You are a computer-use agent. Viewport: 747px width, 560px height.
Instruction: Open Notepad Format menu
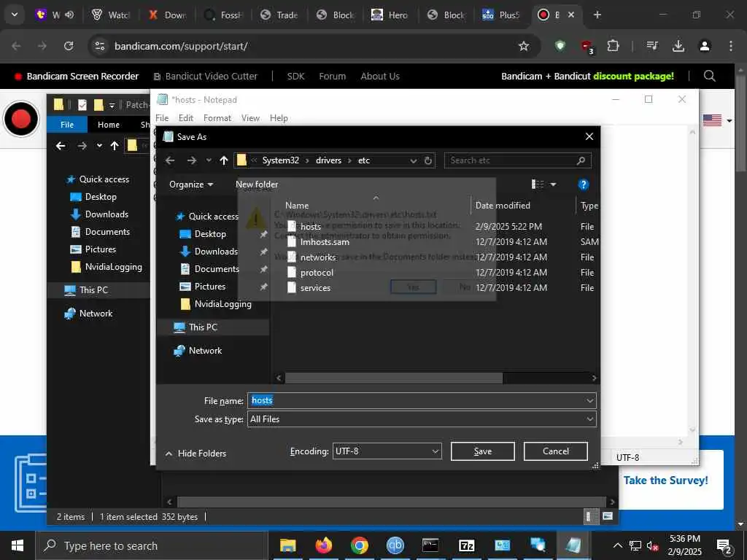217,118
